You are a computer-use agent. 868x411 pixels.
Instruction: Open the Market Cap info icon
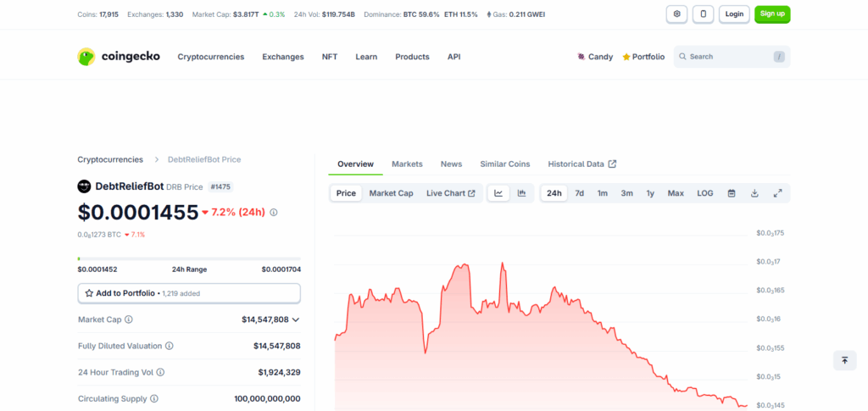pos(129,319)
